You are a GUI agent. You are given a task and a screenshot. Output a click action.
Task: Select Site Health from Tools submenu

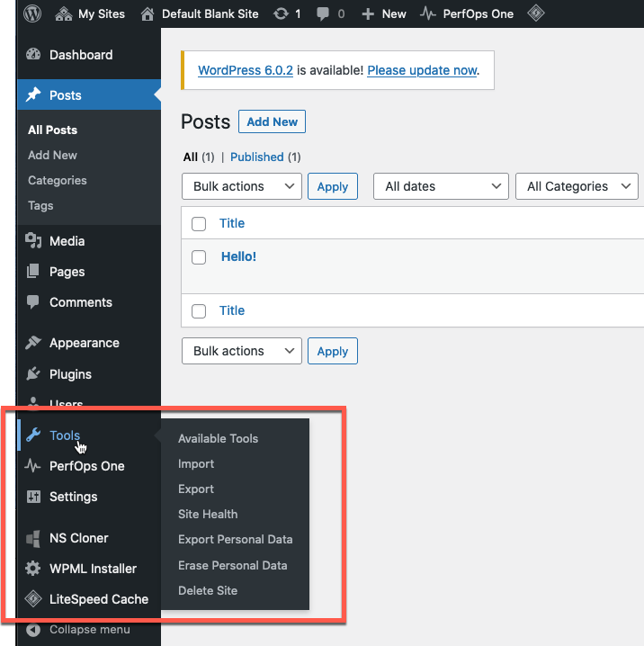[208, 515]
